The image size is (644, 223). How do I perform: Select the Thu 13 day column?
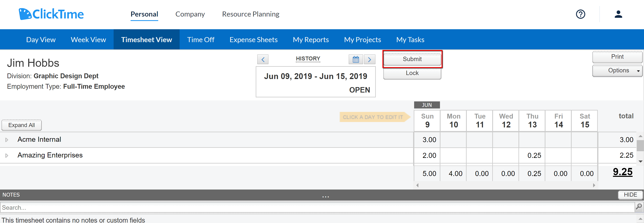click(x=532, y=121)
